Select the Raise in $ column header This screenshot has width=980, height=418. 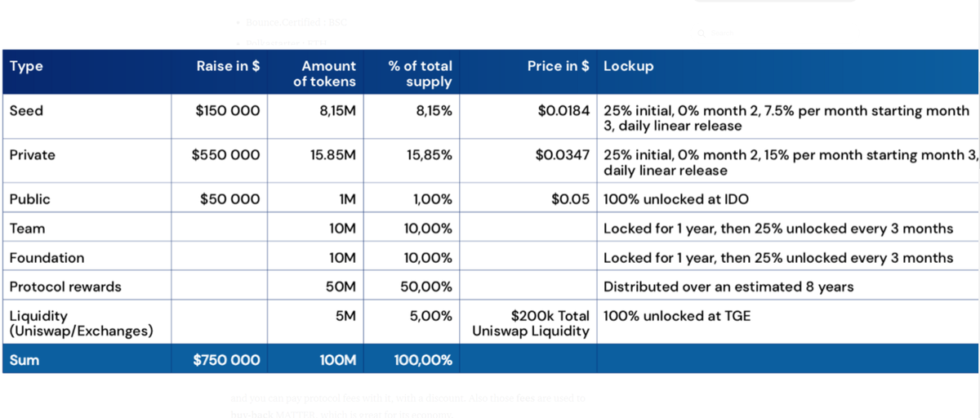(228, 67)
